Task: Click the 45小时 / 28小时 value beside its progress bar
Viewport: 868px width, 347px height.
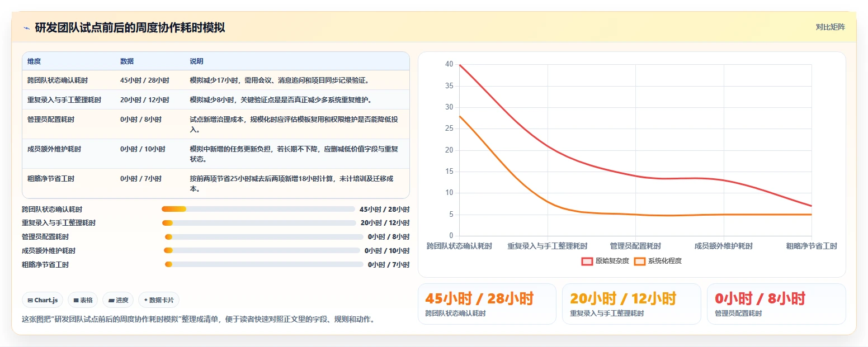Action: tap(385, 209)
